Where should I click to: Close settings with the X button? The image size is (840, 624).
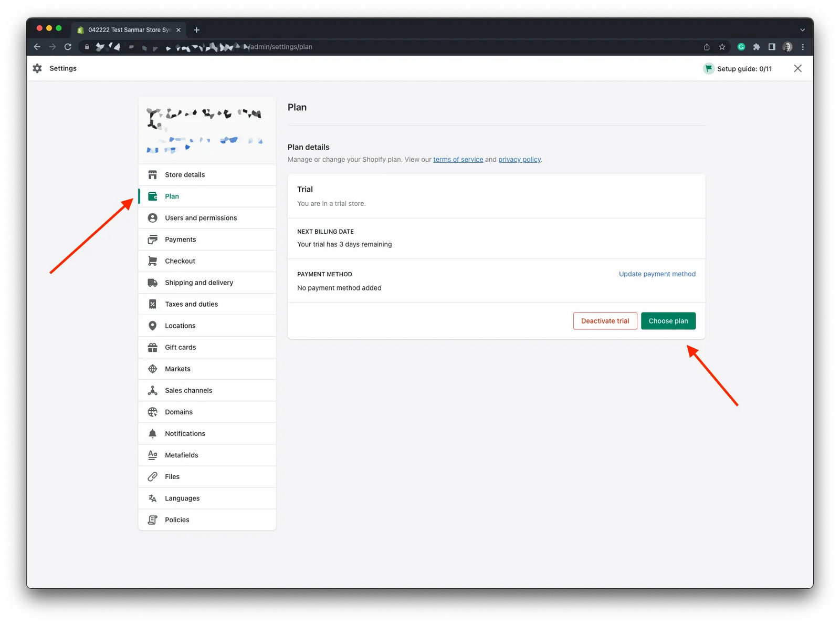coord(797,68)
